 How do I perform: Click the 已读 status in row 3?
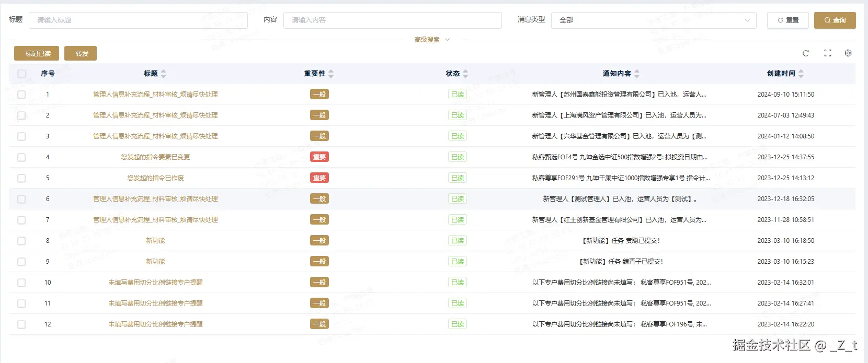click(x=458, y=136)
